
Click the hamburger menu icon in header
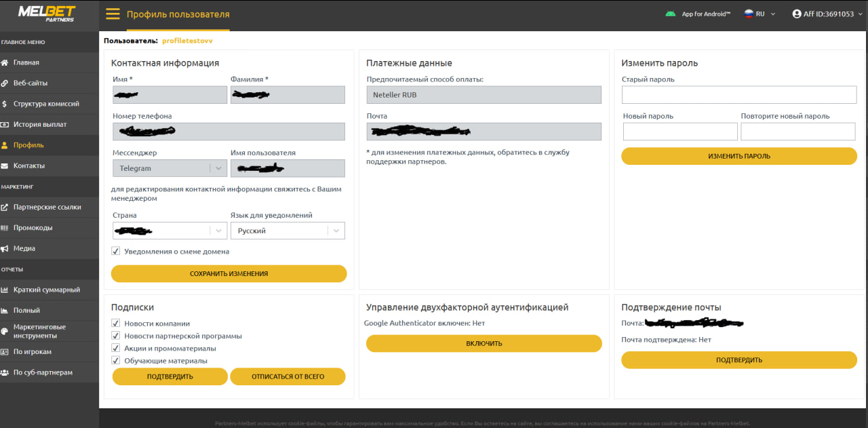[x=113, y=14]
